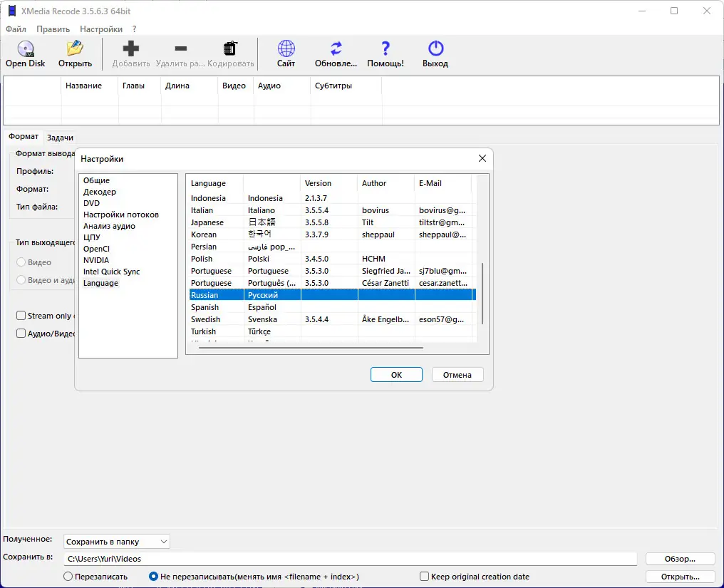Select Intel Quick Sync category
The image size is (724, 588).
click(x=111, y=272)
